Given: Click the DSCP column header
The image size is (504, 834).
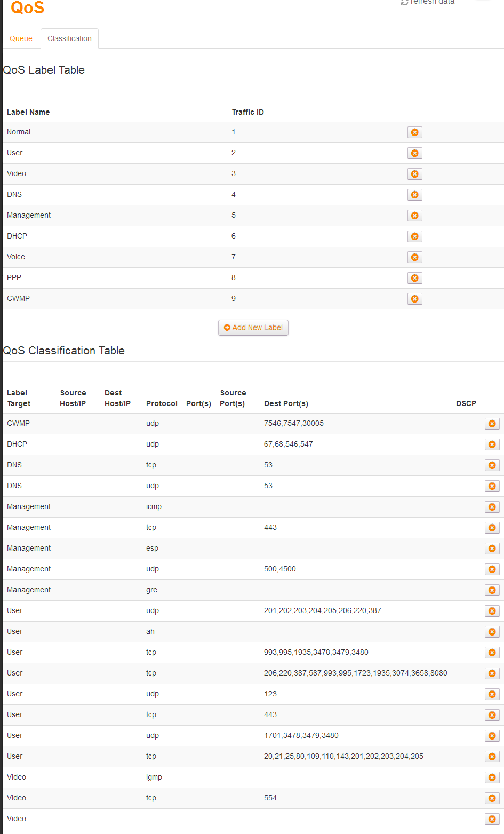Looking at the screenshot, I should [x=466, y=403].
